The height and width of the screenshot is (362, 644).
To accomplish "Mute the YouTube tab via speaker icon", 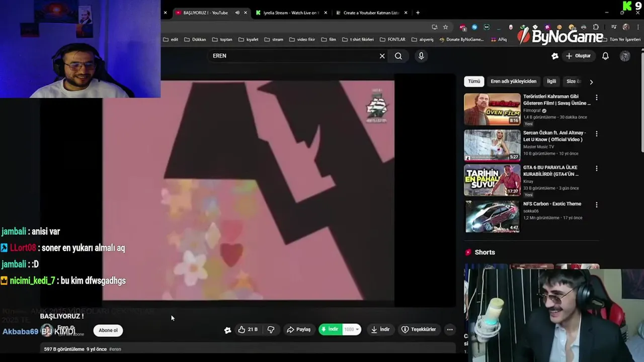I will tap(237, 13).
